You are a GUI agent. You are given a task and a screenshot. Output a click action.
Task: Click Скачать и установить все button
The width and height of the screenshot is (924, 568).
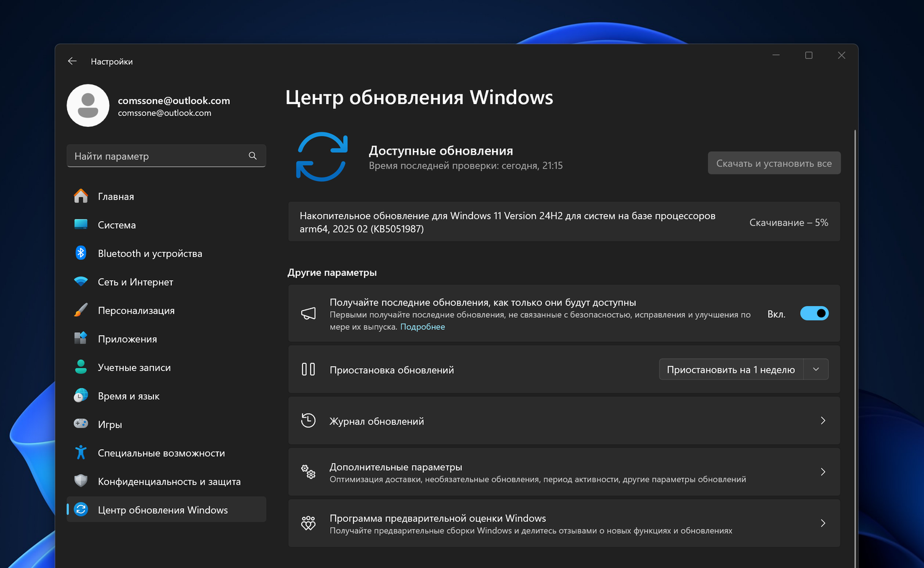pyautogui.click(x=774, y=163)
